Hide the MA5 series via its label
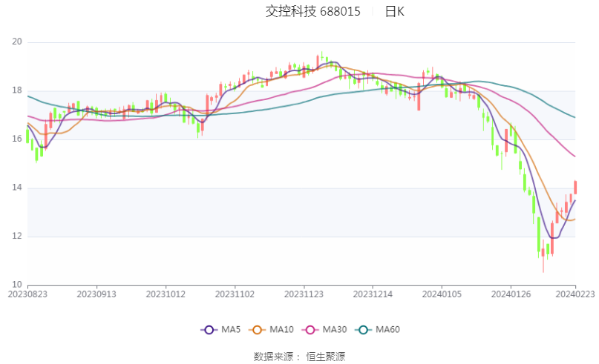This screenshot has width=599, height=364. tap(231, 330)
